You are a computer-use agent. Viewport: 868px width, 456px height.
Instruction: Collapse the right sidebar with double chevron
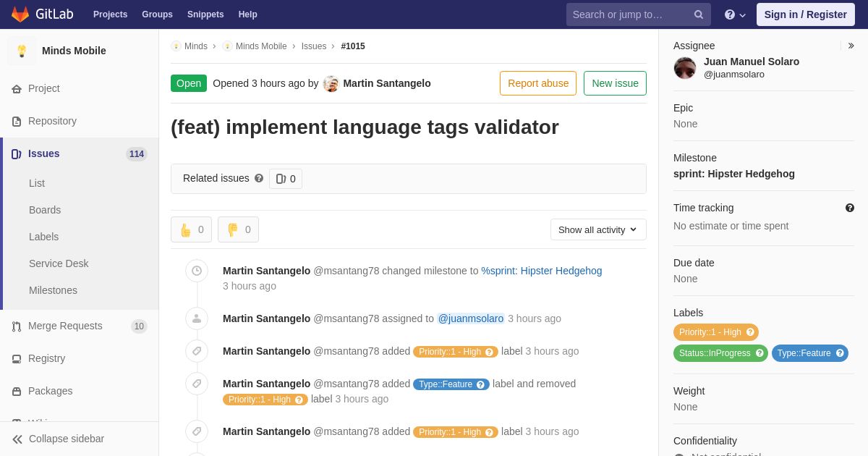click(x=851, y=46)
